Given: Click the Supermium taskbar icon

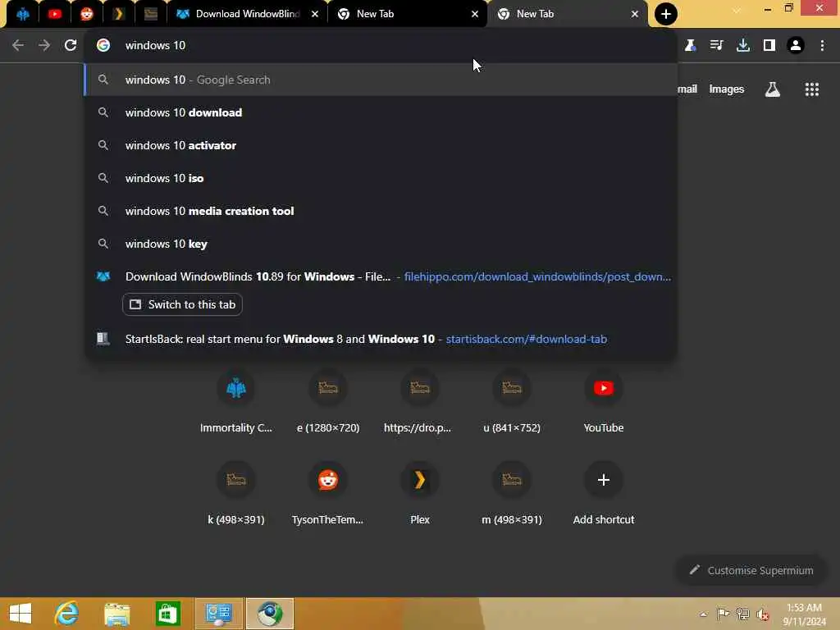Looking at the screenshot, I should coord(269,614).
